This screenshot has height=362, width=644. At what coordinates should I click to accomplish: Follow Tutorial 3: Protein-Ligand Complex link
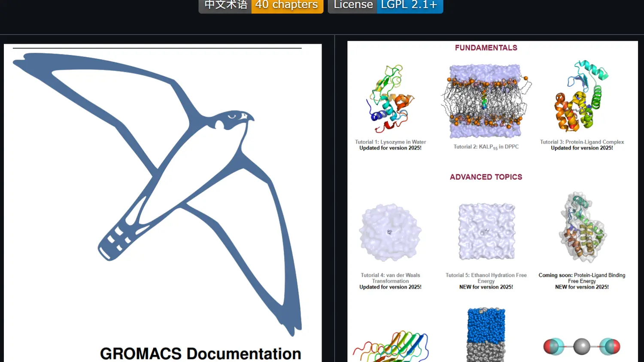582,142
